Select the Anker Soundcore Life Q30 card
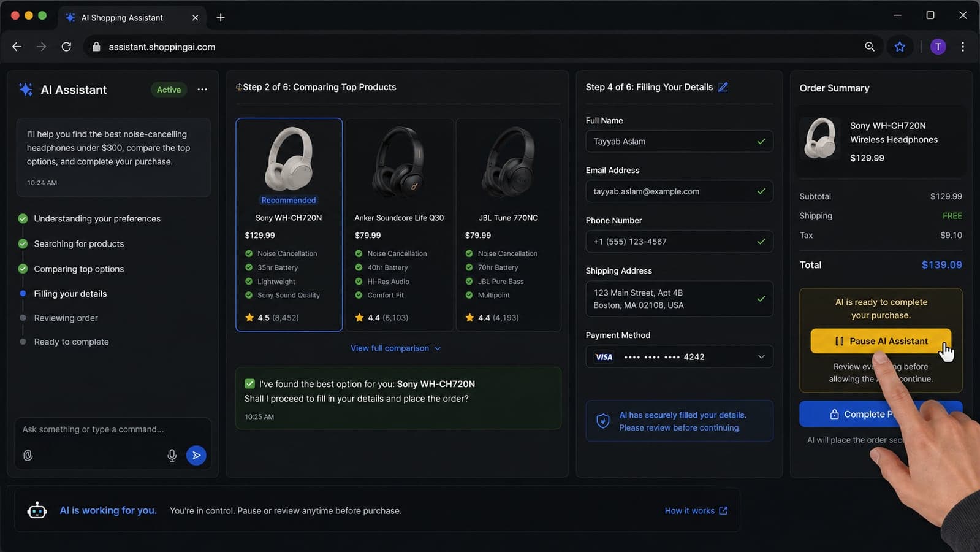Screen dimensions: 980x552 pyautogui.click(x=399, y=224)
